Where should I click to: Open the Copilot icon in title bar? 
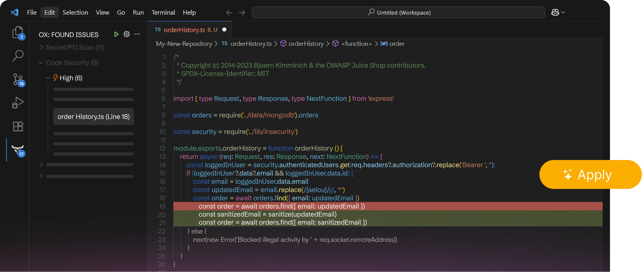tap(555, 12)
